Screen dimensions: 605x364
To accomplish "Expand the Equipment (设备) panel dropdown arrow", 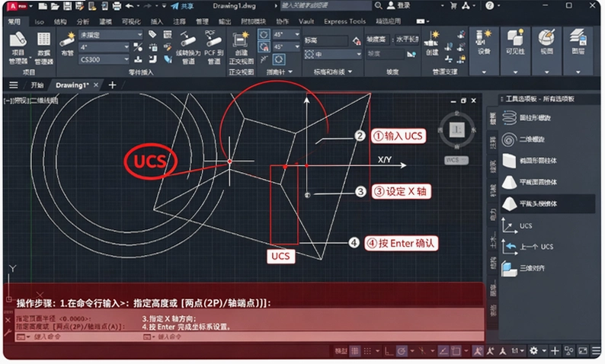I will click(484, 72).
